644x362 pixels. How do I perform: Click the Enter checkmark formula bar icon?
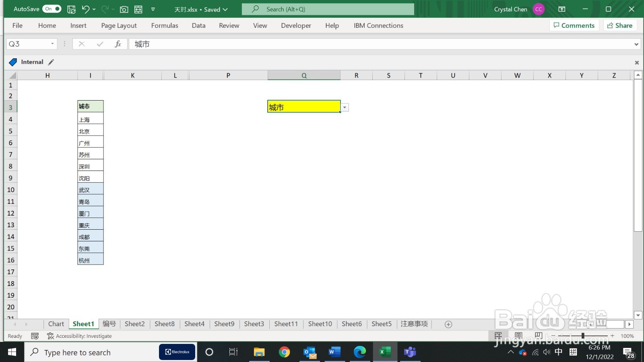(100, 44)
